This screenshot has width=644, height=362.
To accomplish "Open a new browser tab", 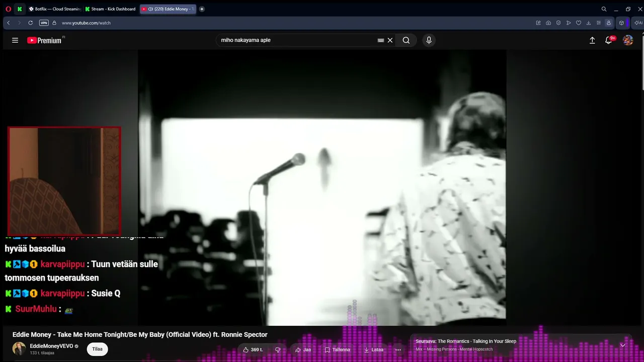I will [202, 9].
